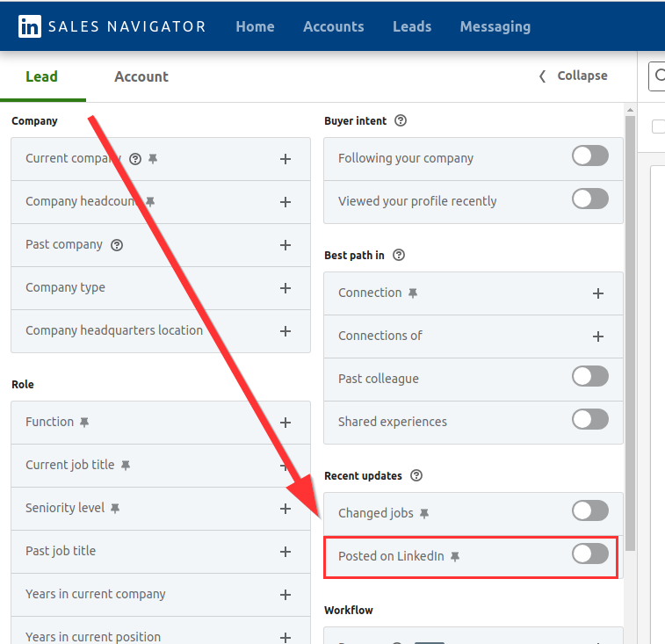
Task: Click the pin icon beside Connection
Action: tap(413, 293)
